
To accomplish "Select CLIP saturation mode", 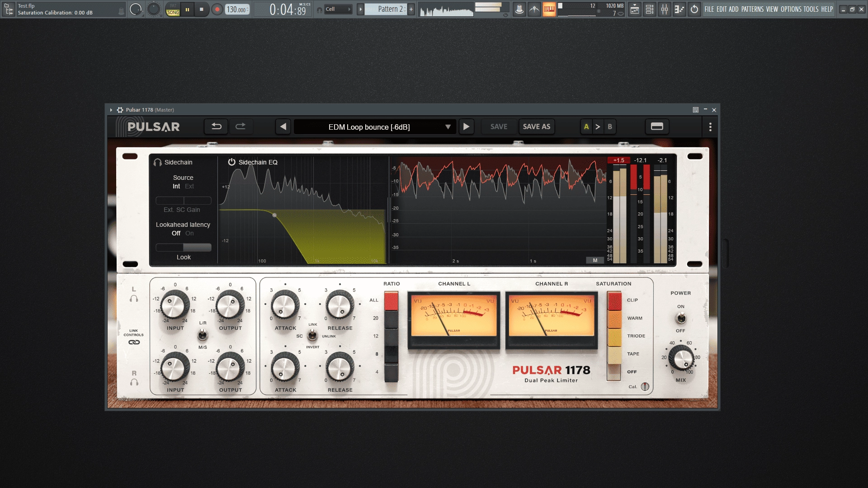I will click(614, 301).
